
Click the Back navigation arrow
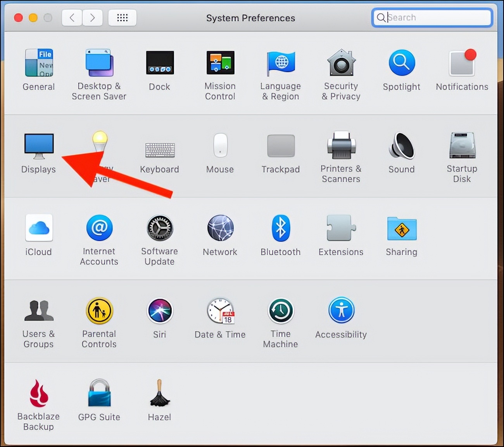point(72,18)
